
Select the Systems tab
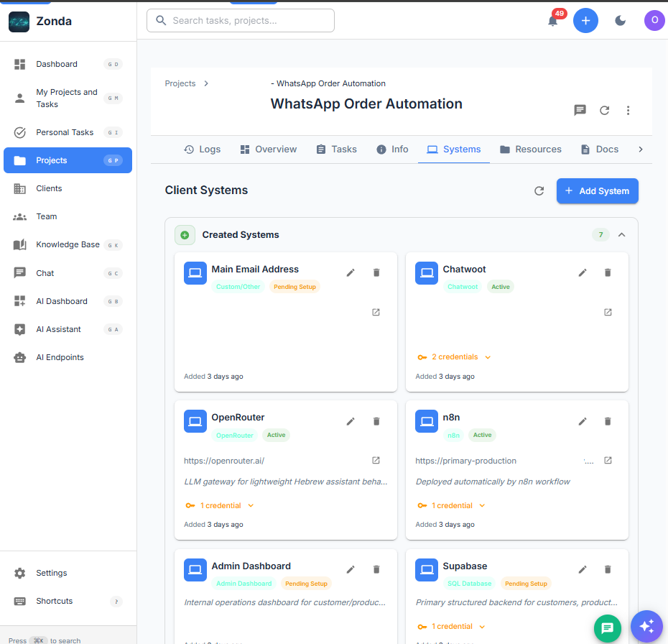tap(454, 149)
